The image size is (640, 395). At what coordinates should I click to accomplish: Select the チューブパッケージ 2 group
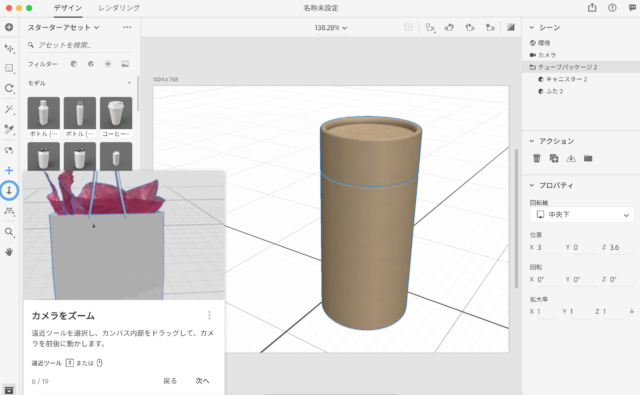point(581,67)
